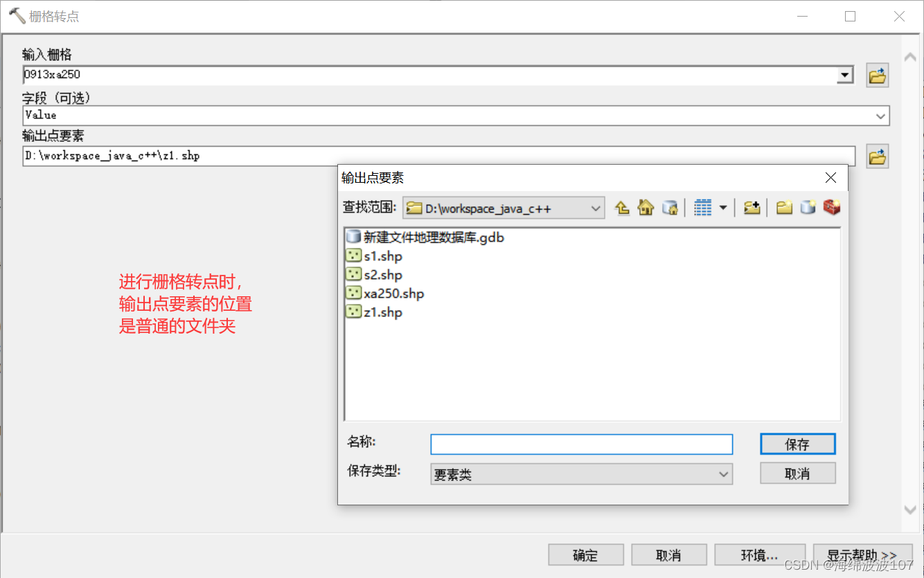Image resolution: width=924 pixels, height=578 pixels.
Task: Click 取消 button in save dialog
Action: tap(797, 473)
